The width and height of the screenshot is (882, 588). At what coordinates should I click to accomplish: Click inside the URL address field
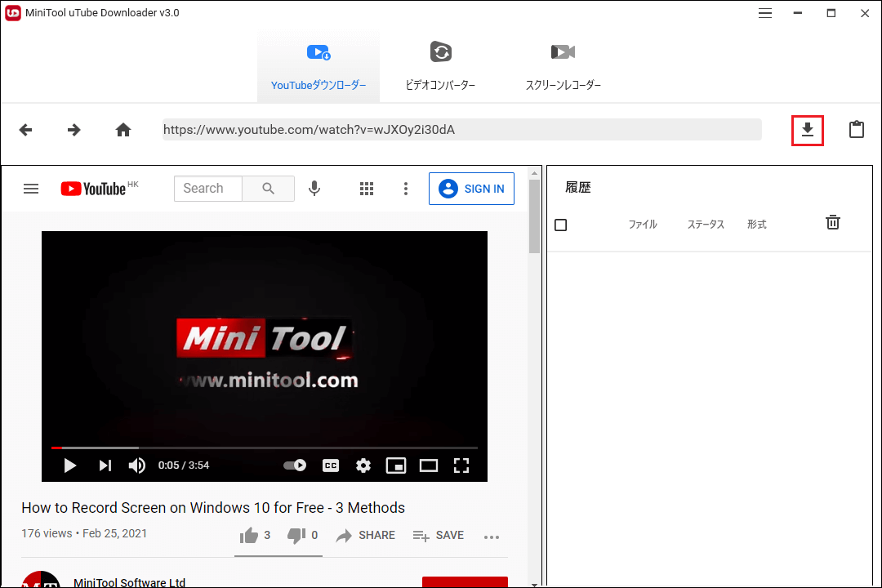click(x=457, y=129)
